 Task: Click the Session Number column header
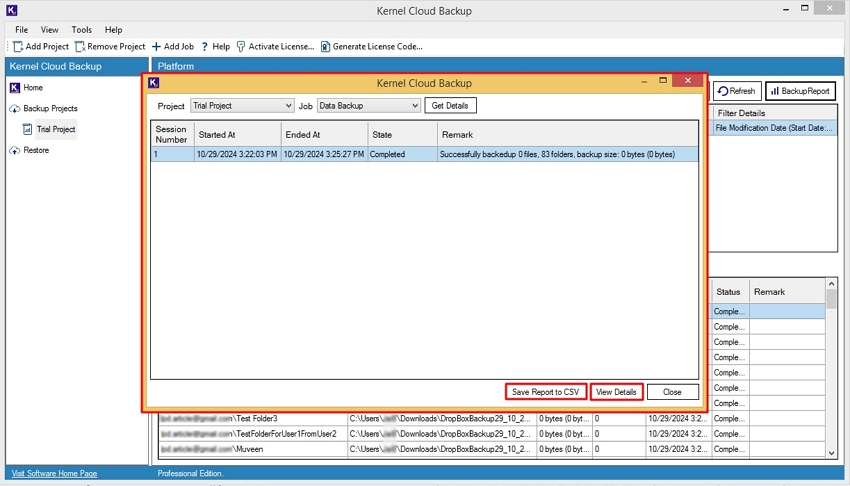172,134
